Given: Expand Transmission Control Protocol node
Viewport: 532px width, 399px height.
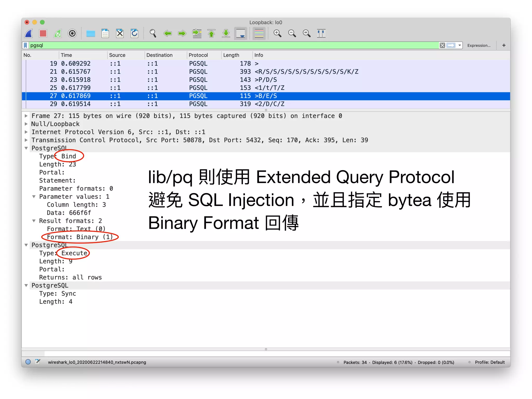Looking at the screenshot, I should tap(26, 140).
